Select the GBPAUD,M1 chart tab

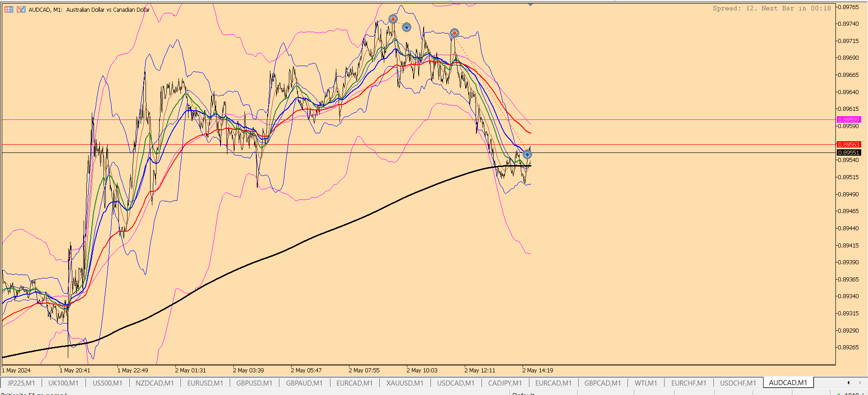coord(304,383)
